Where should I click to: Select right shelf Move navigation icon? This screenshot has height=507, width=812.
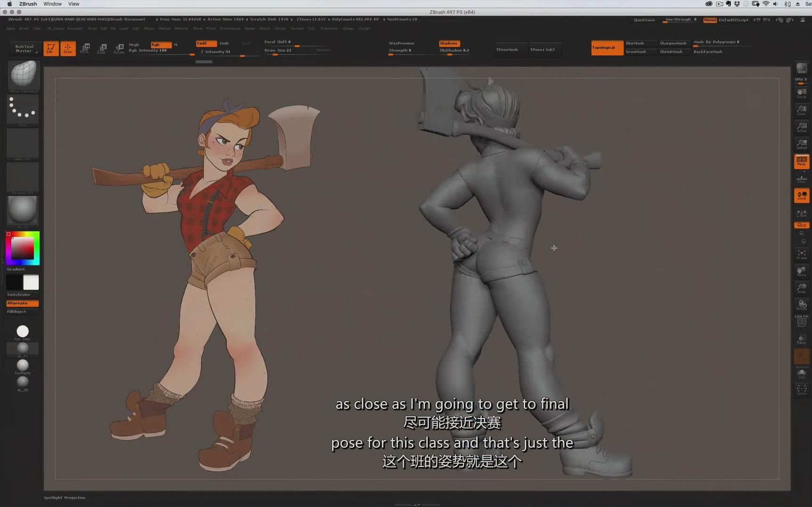coord(801,272)
